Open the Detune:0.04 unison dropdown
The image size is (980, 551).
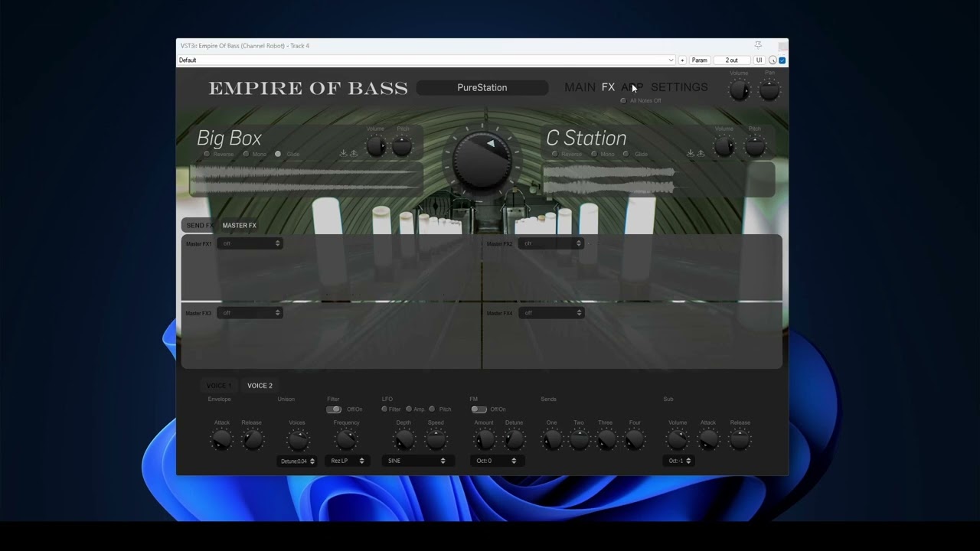pos(297,461)
